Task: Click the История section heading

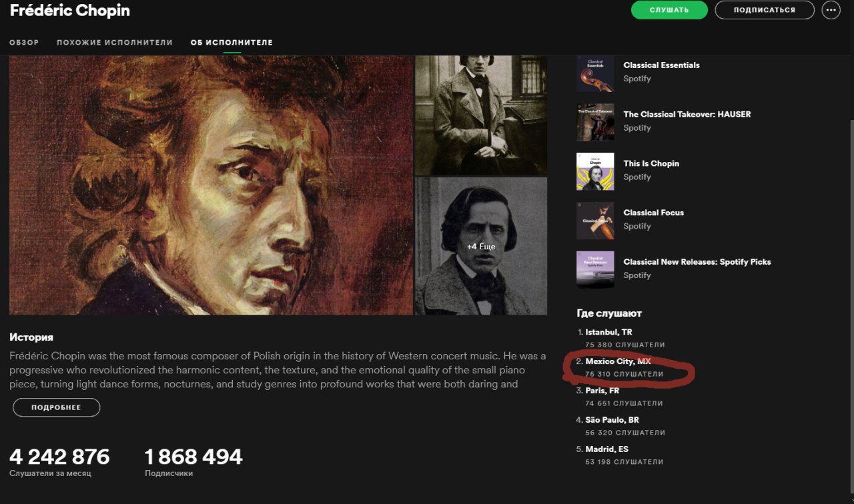Action: point(31,337)
